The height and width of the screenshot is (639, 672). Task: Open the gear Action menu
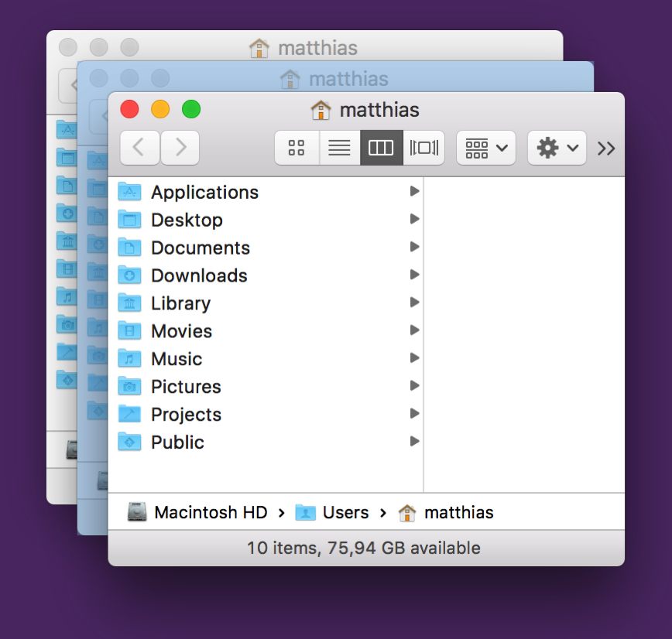[557, 148]
